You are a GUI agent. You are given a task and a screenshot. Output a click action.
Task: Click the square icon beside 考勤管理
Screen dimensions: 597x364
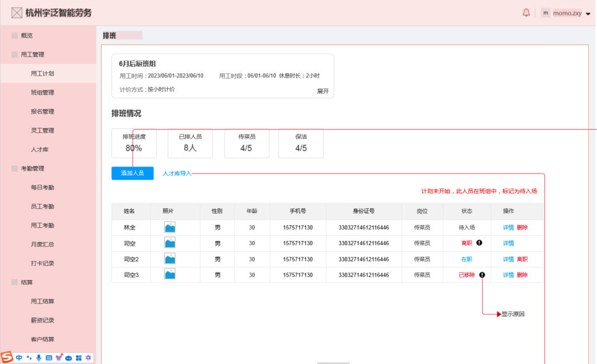pos(15,168)
